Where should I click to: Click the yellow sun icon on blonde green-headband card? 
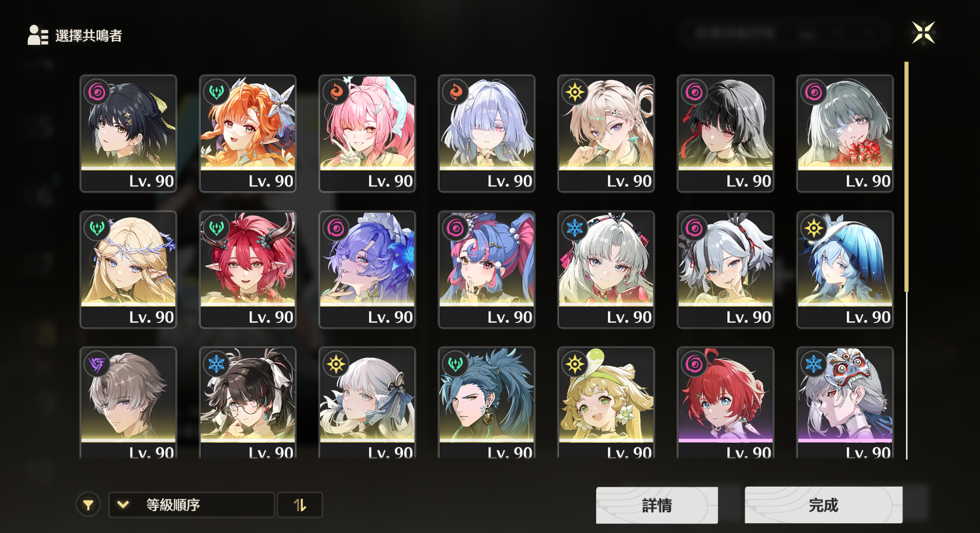(x=575, y=364)
